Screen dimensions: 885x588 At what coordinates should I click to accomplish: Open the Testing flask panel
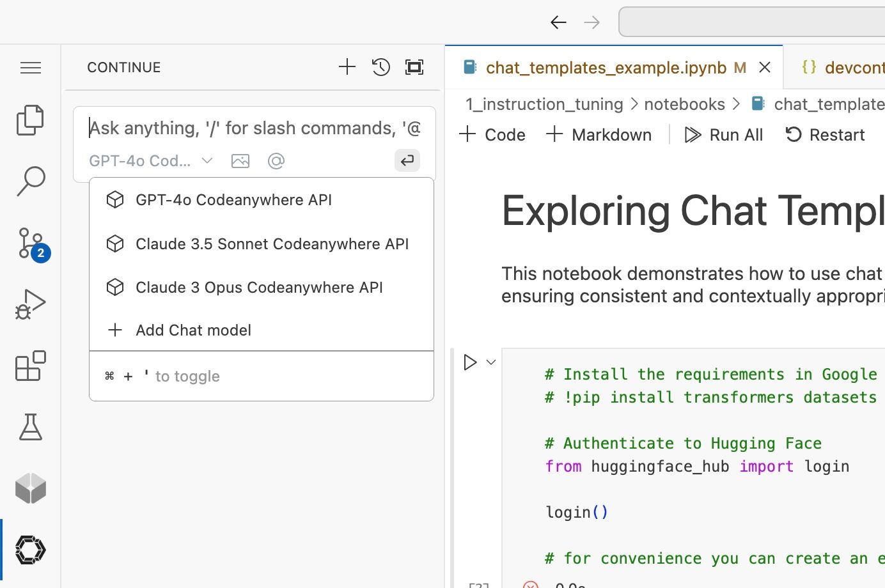click(30, 427)
